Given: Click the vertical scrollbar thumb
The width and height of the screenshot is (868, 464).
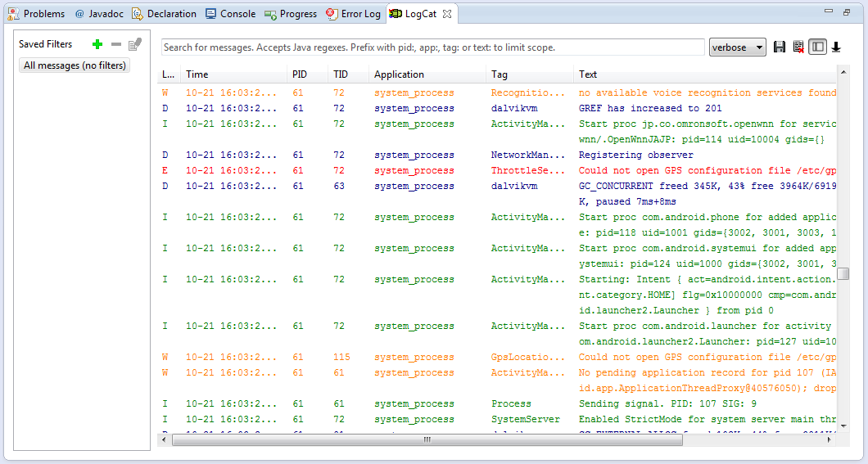Looking at the screenshot, I should (843, 274).
